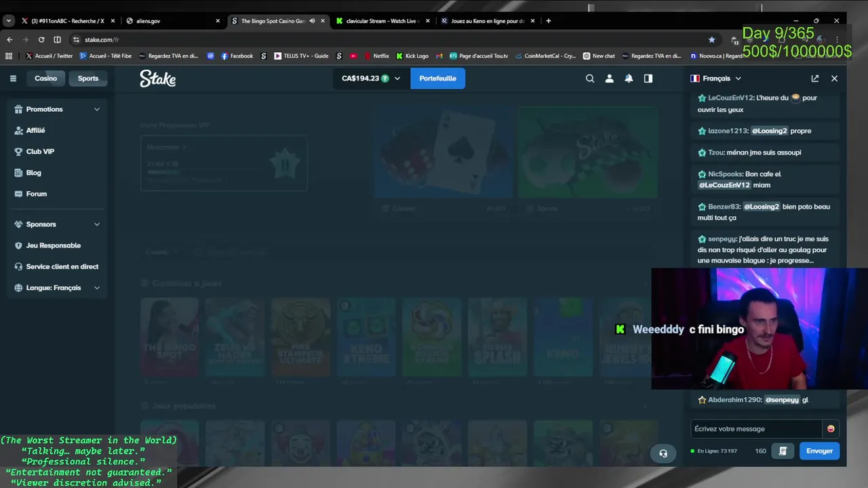
Task: Expand the Promotions sidebar section
Action: pos(57,109)
